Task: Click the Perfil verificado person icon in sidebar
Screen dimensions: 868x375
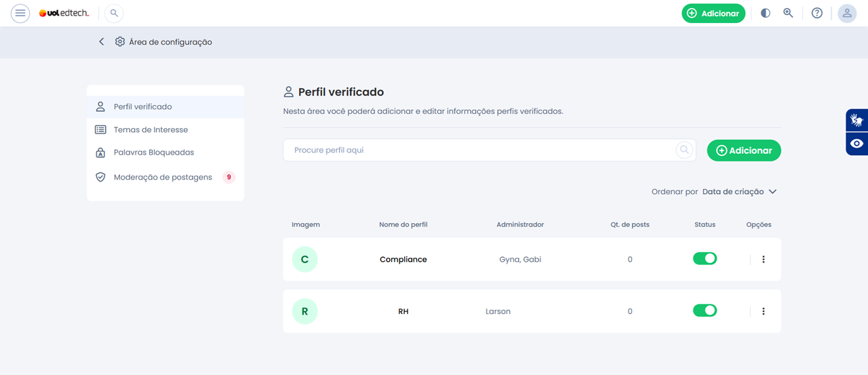Action: click(100, 106)
